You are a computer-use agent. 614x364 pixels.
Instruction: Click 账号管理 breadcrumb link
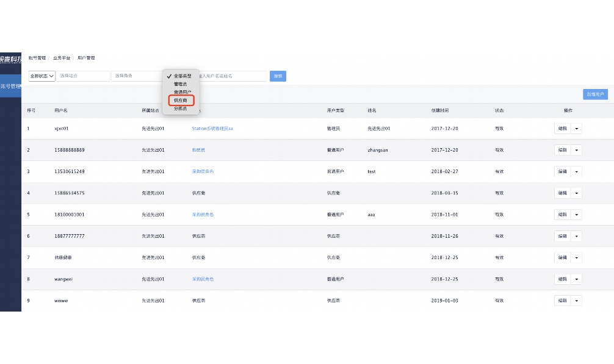point(37,58)
